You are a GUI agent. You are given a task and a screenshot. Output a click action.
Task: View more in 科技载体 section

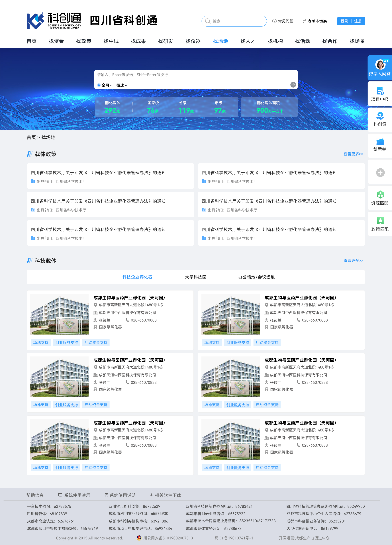click(353, 261)
